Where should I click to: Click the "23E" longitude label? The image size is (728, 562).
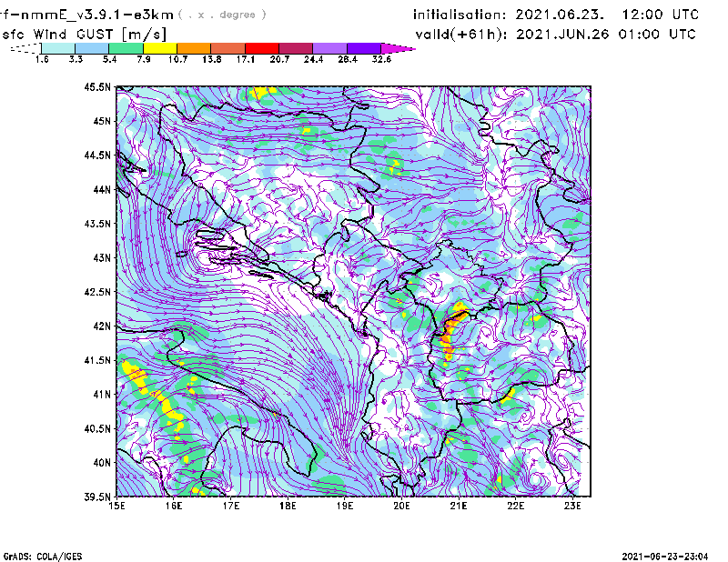pyautogui.click(x=572, y=506)
